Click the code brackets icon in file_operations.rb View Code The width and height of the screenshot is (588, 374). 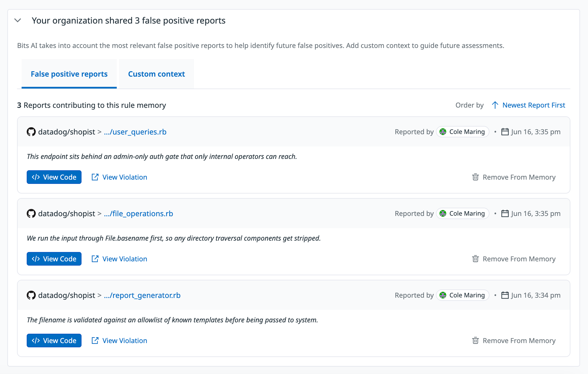pos(36,259)
